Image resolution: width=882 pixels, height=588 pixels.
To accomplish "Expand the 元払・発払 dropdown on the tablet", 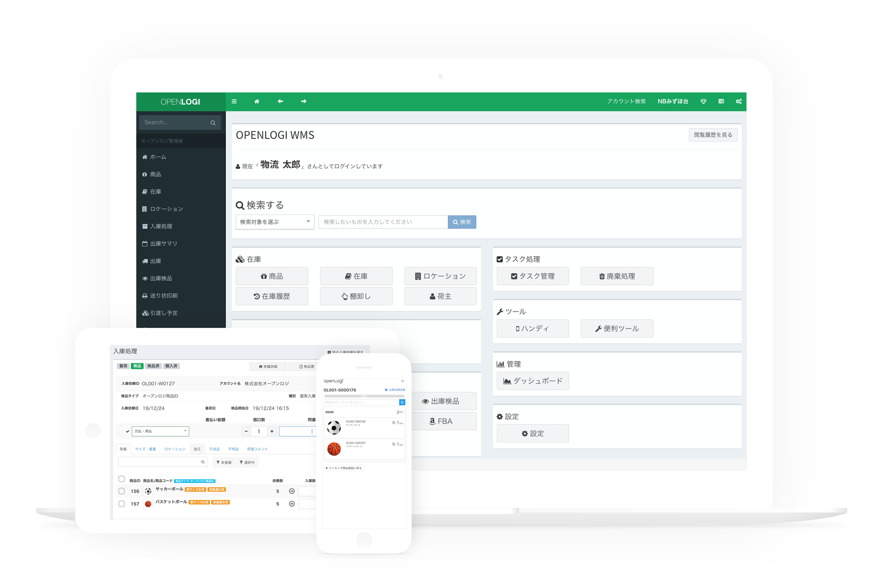I will pos(160,431).
